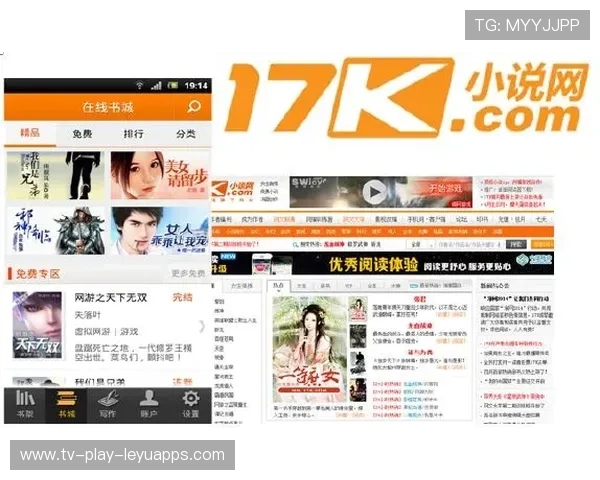The image size is (600, 480).
Task: Click the search magnifier icon before hot keywords
Action: coord(295,244)
